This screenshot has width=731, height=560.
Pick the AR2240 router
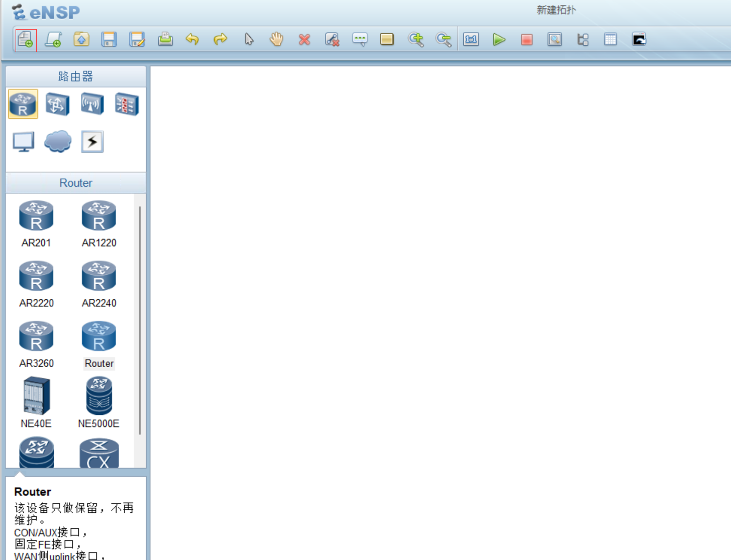pos(99,284)
